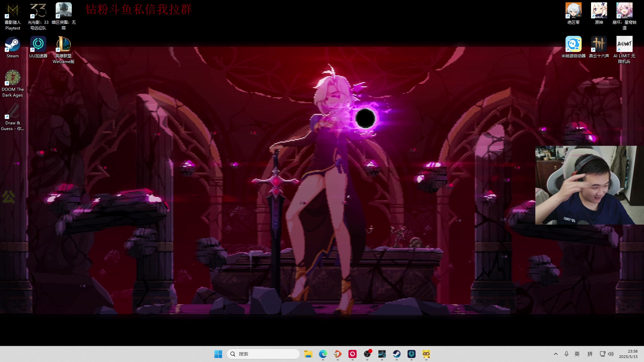Select the 米哈游启动器 desktop icon
Screen dimensions: 644x362
coord(574,48)
